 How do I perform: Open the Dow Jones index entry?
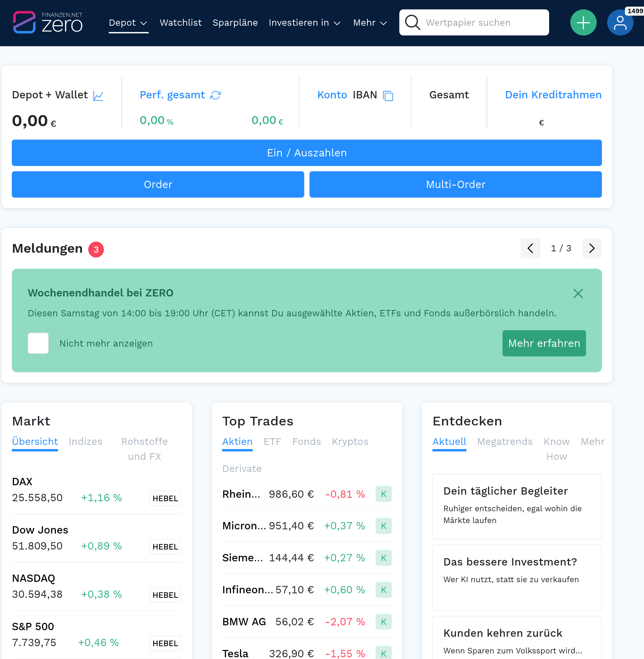click(x=97, y=538)
